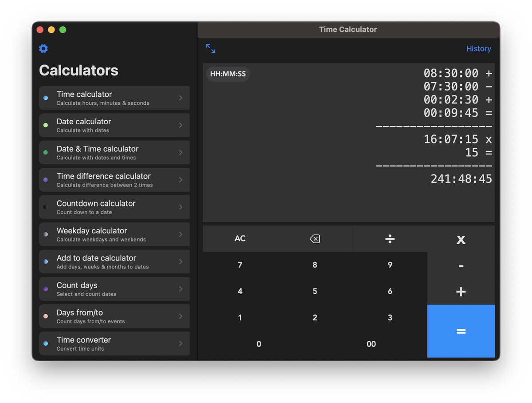Click "Count days from/to events" subtitle
This screenshot has width=532, height=403.
pyautogui.click(x=91, y=321)
